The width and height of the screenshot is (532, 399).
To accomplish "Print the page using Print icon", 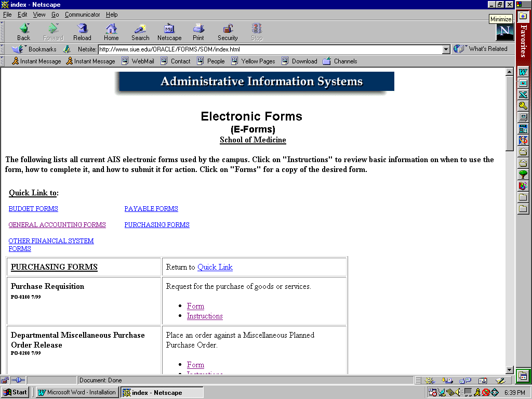I will pos(198,32).
